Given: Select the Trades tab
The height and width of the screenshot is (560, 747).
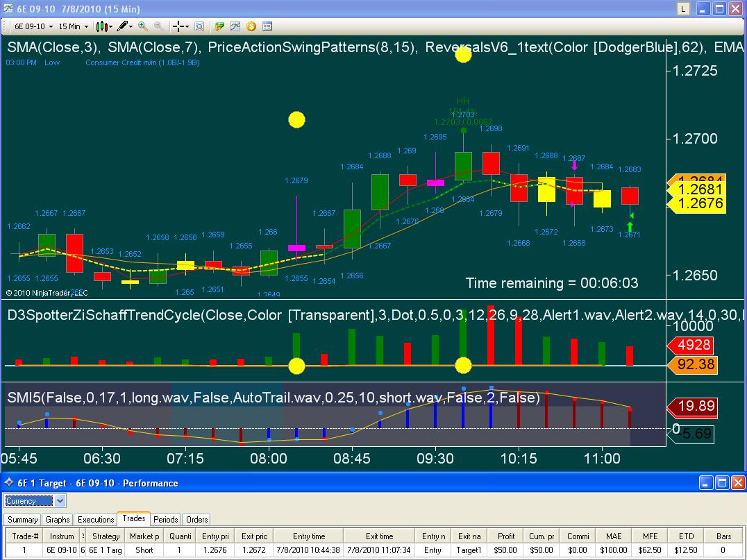Looking at the screenshot, I should tap(134, 518).
